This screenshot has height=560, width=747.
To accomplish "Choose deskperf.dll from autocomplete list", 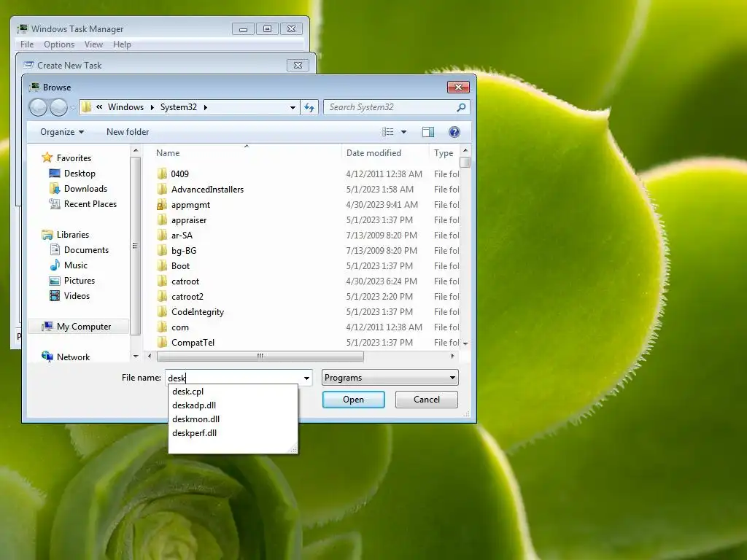I will point(233,433).
